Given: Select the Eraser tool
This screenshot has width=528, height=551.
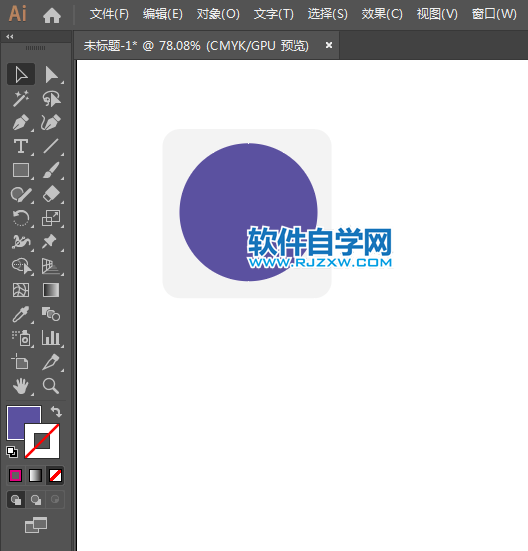Looking at the screenshot, I should coord(51,194).
